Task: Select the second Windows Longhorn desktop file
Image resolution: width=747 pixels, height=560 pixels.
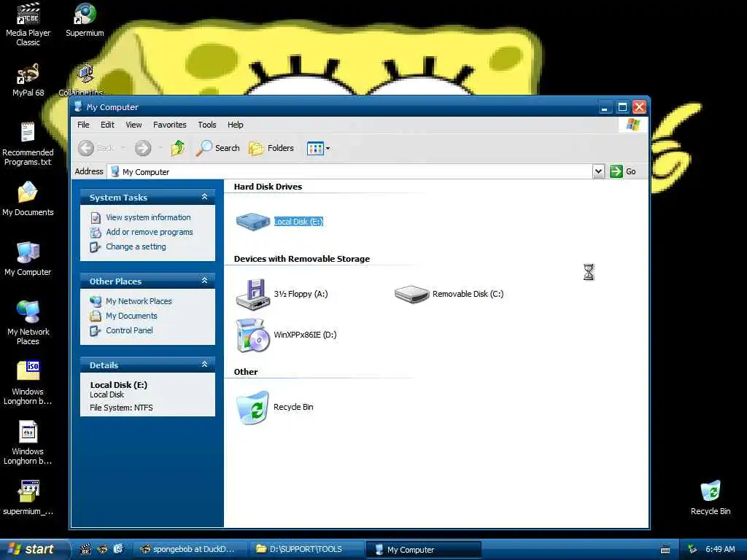Action: [x=28, y=443]
